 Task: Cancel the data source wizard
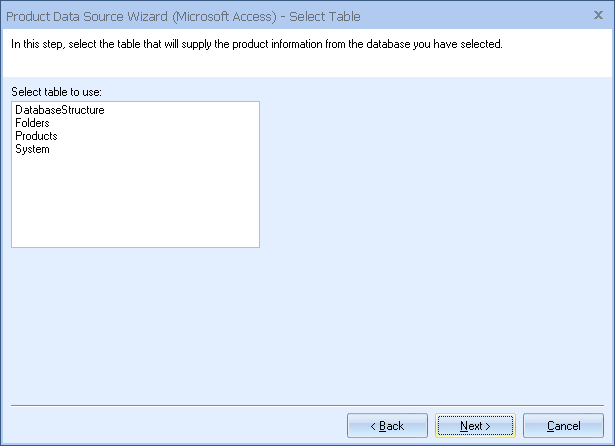tap(563, 426)
